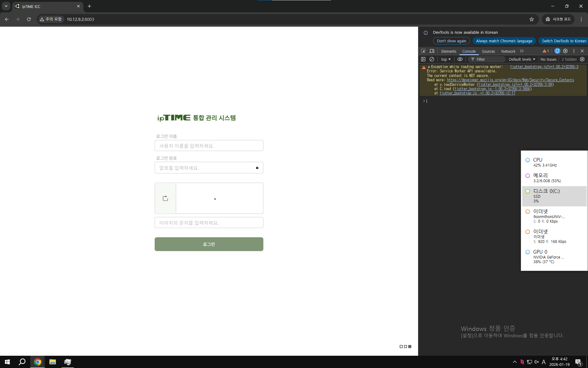The height and width of the screenshot is (368, 588).
Task: Click the address bar URL 10.12.9.2:8003
Action: (81, 19)
